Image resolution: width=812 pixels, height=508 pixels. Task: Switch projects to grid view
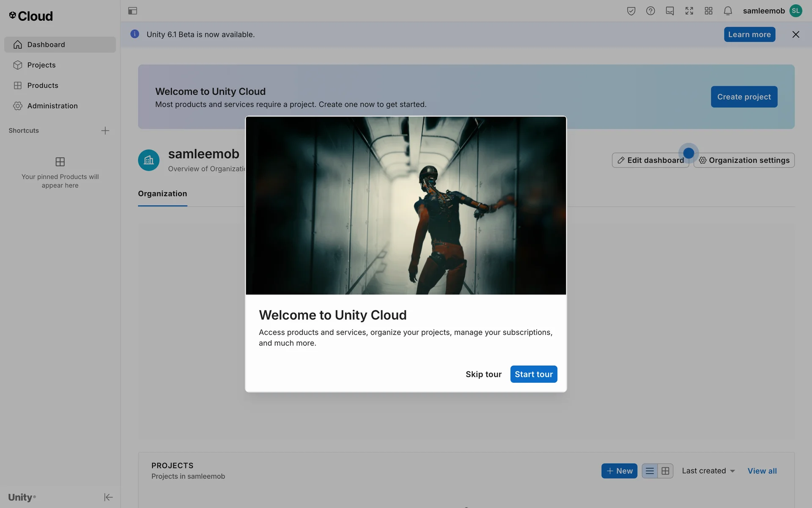point(665,471)
